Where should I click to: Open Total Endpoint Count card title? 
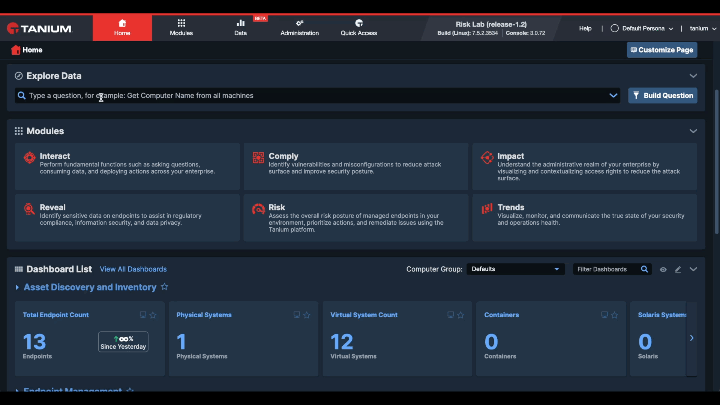[56, 315]
